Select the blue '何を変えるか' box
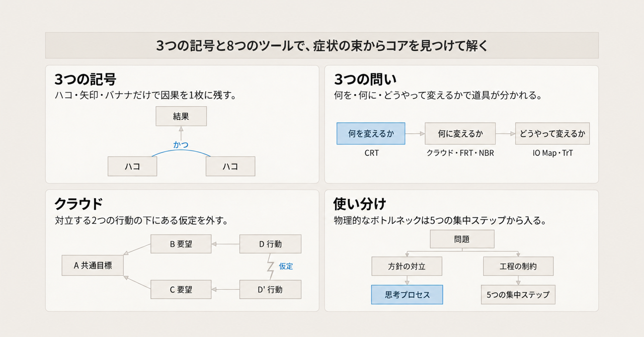 pos(371,134)
